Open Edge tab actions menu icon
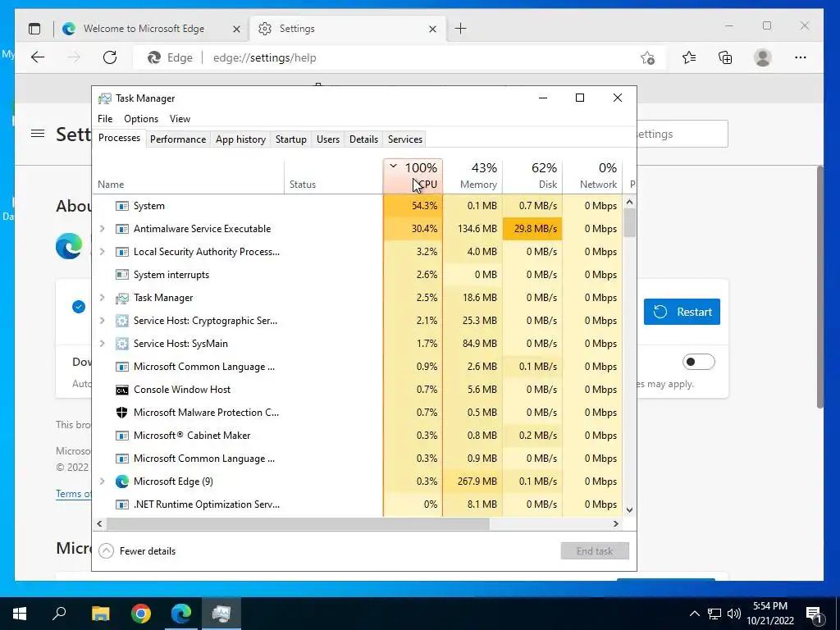The image size is (840, 630). pos(34,29)
